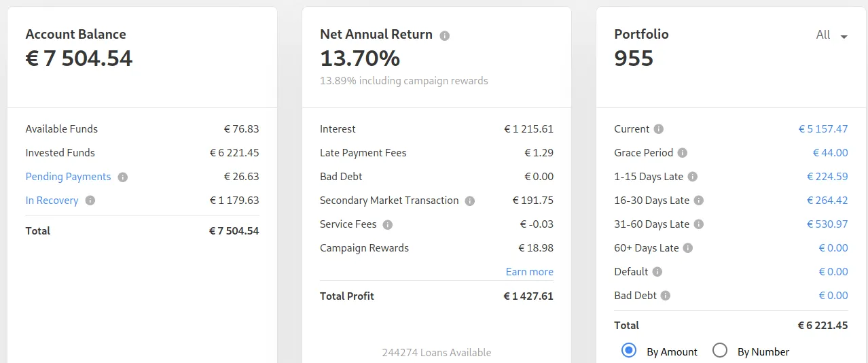Viewport: 868px width, 363px height.
Task: Click info icon next to Service Fees
Action: (388, 224)
